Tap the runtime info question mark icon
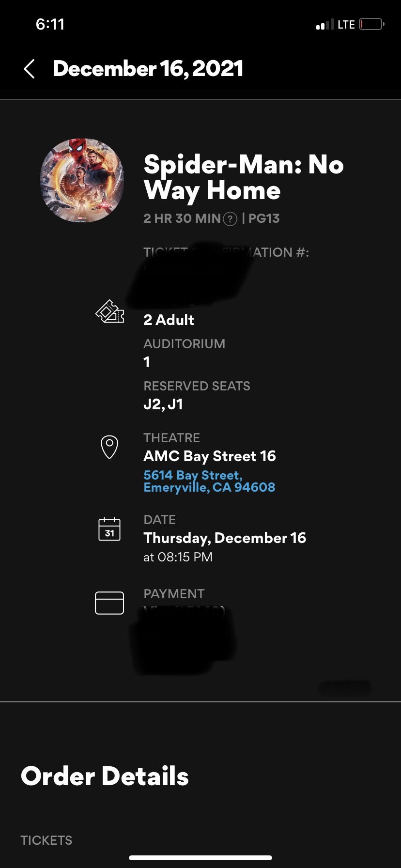 [230, 219]
